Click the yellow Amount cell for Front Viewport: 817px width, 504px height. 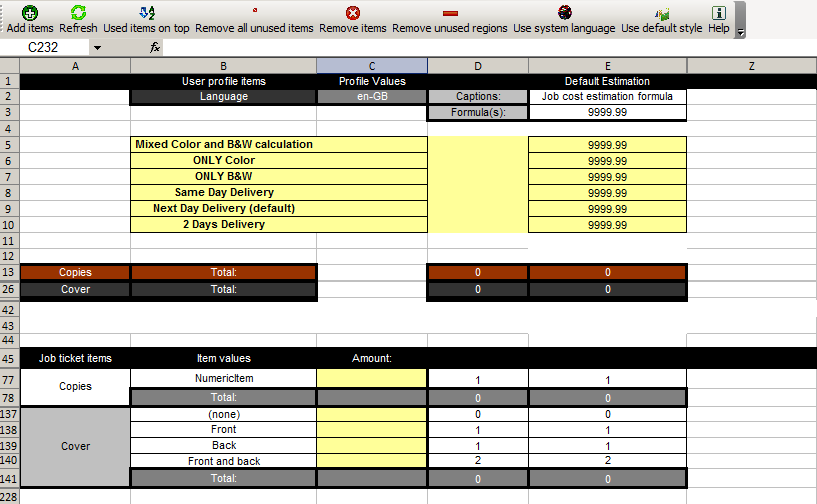(x=372, y=429)
